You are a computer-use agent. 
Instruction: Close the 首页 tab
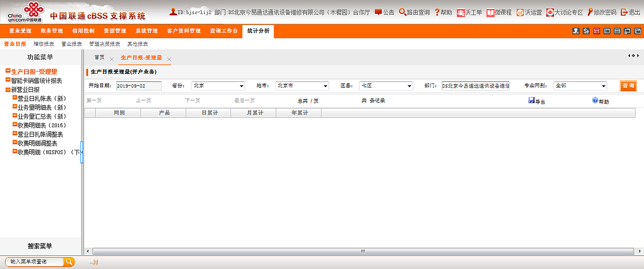[x=112, y=59]
